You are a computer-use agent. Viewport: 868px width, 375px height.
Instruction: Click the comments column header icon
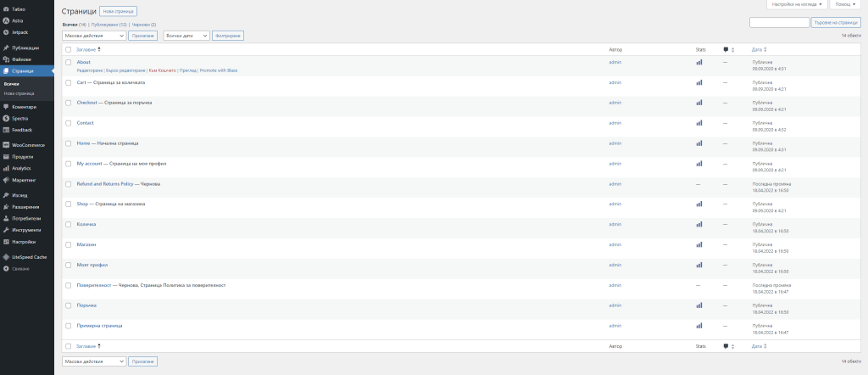(726, 49)
